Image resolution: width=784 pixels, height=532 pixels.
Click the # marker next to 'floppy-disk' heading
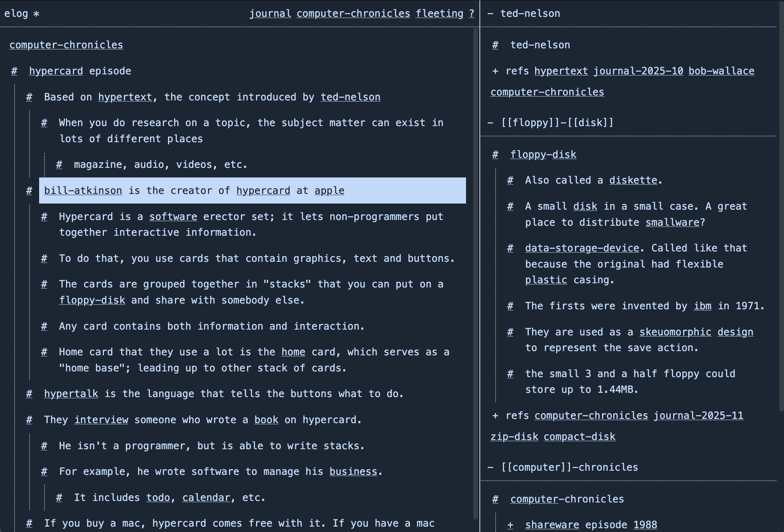pos(495,155)
